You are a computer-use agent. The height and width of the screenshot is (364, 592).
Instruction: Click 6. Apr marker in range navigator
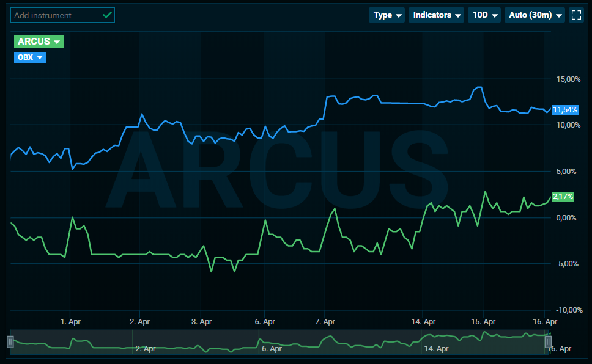[272, 349]
